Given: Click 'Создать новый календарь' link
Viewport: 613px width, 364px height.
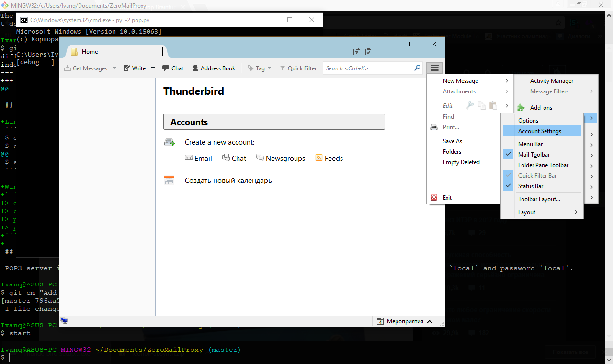Looking at the screenshot, I should click(228, 181).
